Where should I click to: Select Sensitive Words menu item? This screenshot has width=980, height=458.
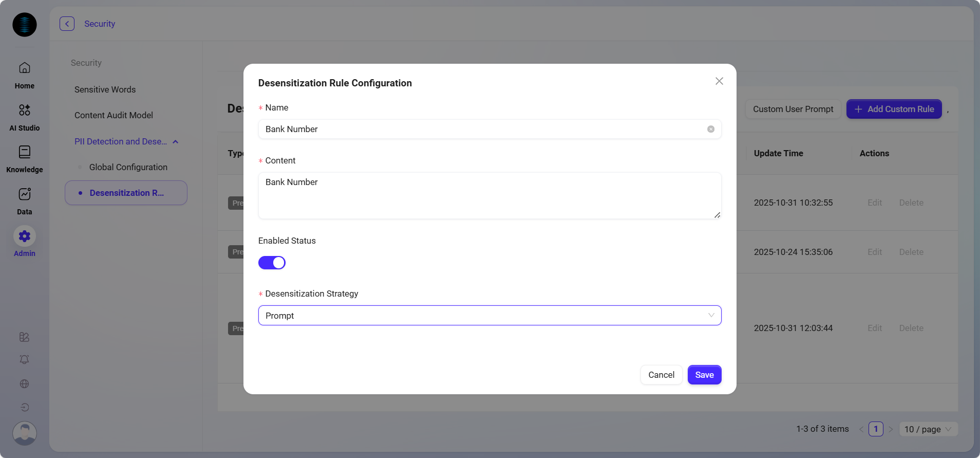click(105, 89)
